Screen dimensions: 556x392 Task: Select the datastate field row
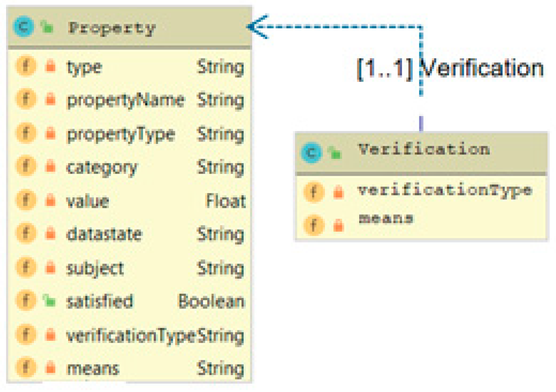129,234
